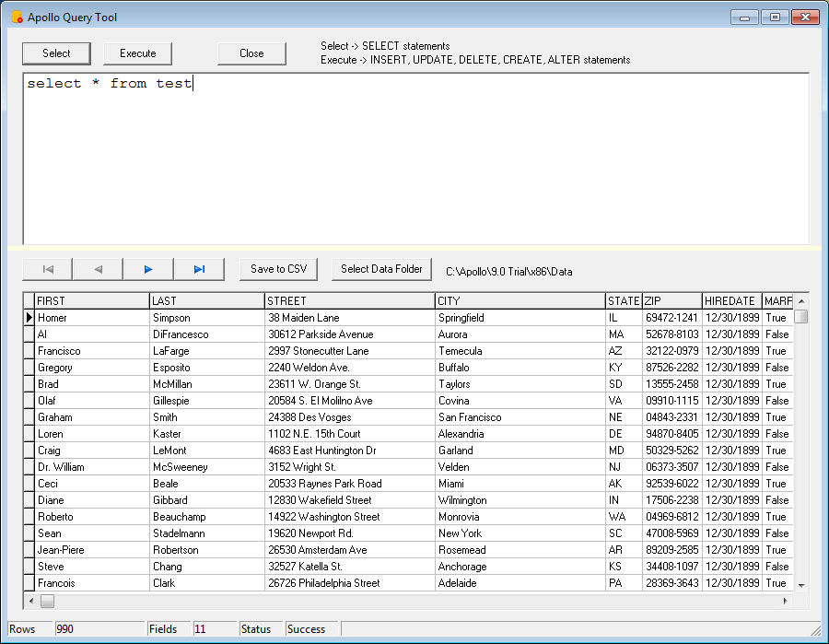Click the CITY column header
Screen dimensions: 829x644
coord(520,301)
